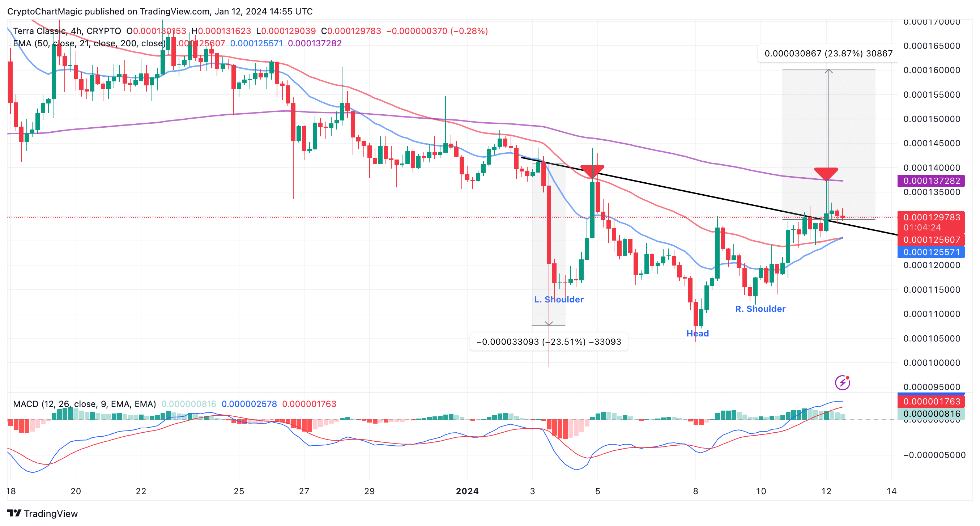Screen dimensions: 980x526
Task: Click the MACD (12, 26, close, 9) legend
Action: [85, 404]
